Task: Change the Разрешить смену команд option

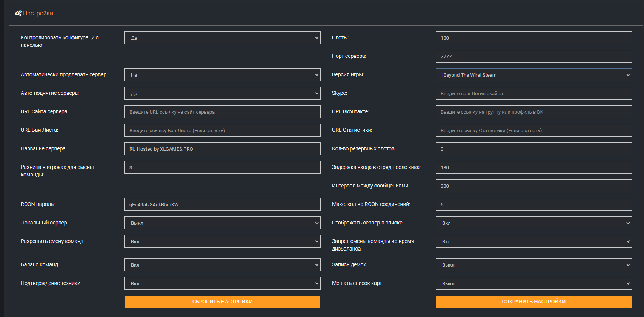Action: click(x=222, y=241)
